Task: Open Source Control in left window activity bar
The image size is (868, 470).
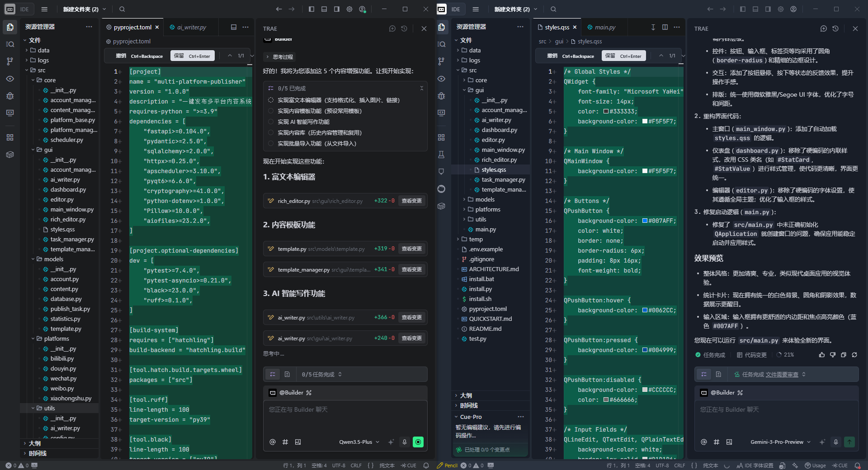Action: pos(10,61)
